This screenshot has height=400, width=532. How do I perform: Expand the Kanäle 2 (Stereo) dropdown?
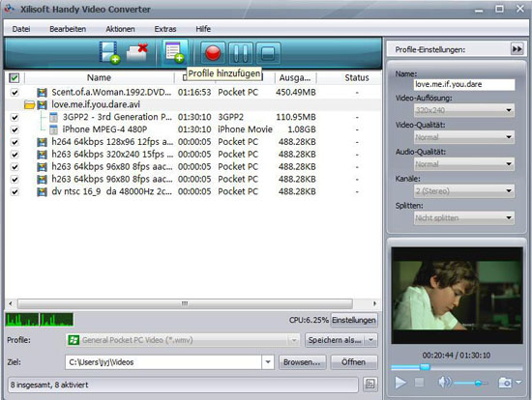point(463,191)
